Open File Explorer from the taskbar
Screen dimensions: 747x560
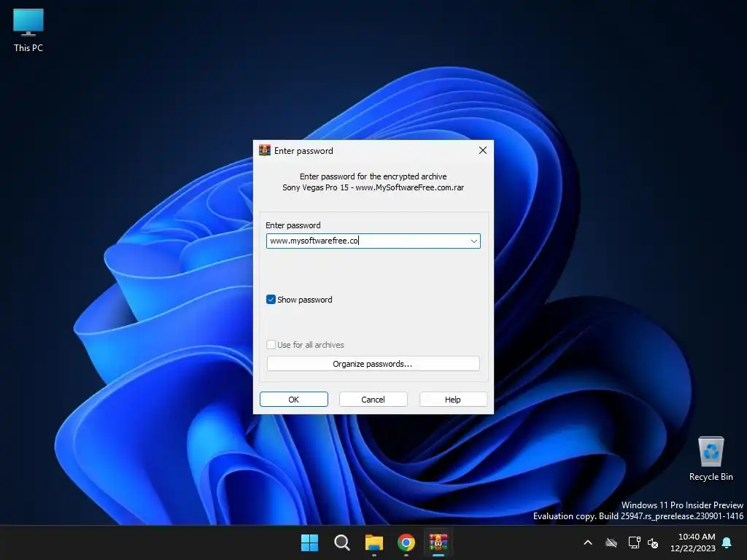coord(374,542)
